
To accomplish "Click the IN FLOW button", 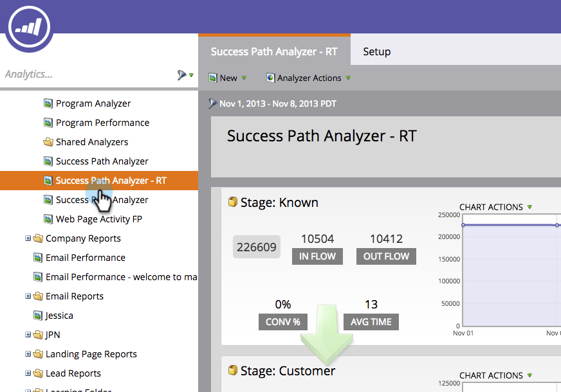I will 317,256.
